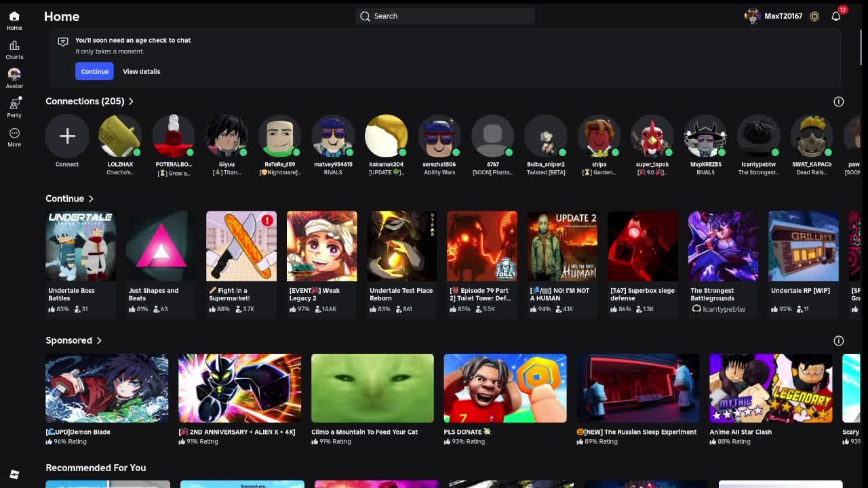Image resolution: width=868 pixels, height=488 pixels.
Task: Open Giyuu connection avatar
Action: tap(226, 136)
